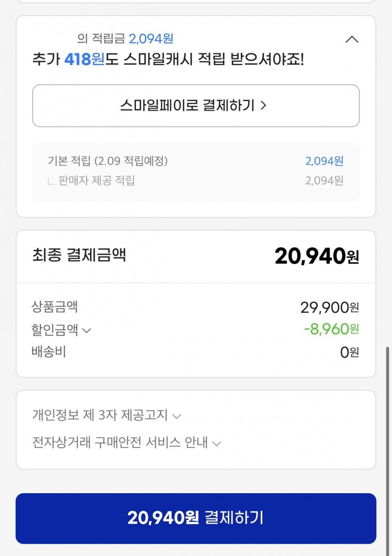Expand the 할인금액 discount details chevron

(87, 331)
